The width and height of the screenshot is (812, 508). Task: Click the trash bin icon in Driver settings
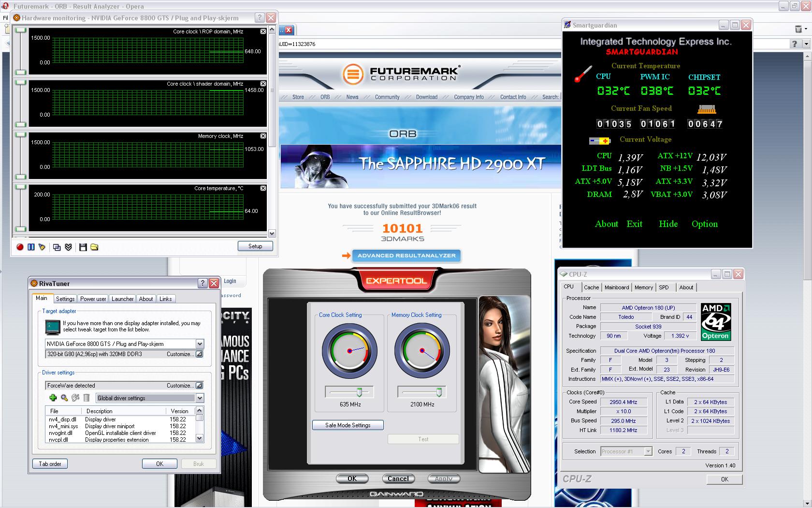coord(87,398)
